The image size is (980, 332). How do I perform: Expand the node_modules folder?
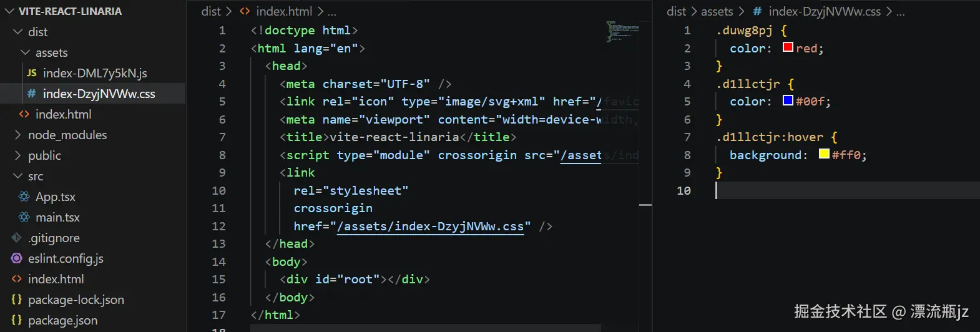point(17,135)
